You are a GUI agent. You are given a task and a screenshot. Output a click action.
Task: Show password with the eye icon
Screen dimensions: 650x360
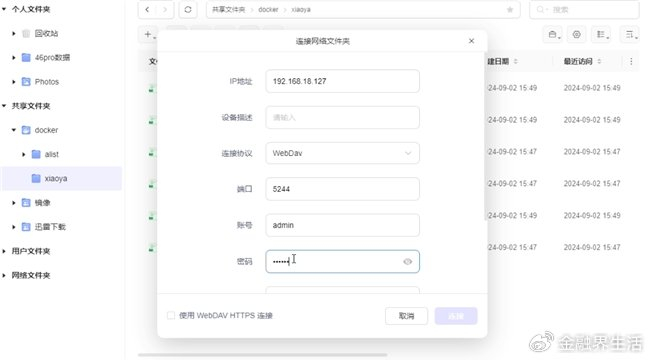point(407,261)
